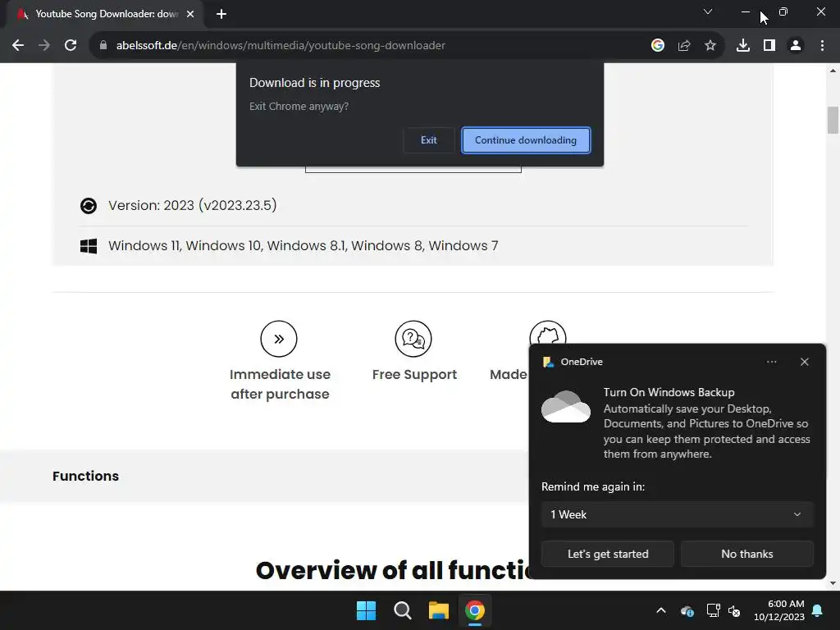View site information lock icon
840x630 pixels.
103,46
